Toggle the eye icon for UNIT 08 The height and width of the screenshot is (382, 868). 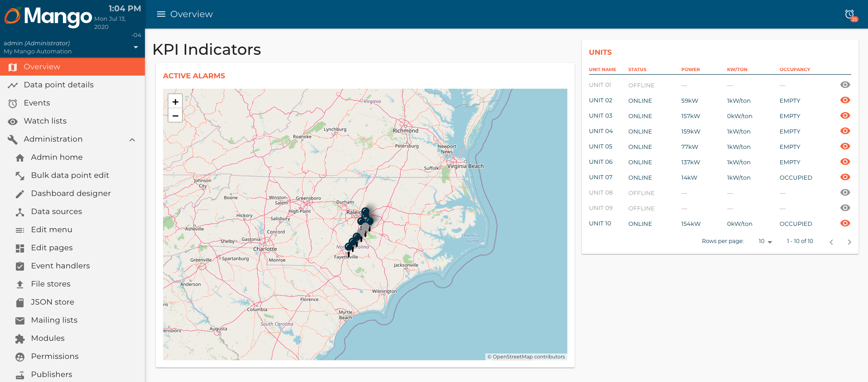click(x=845, y=192)
